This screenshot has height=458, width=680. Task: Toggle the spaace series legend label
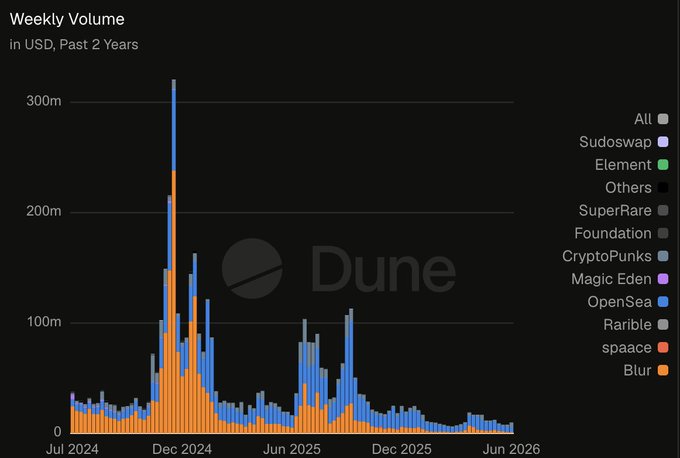click(627, 347)
